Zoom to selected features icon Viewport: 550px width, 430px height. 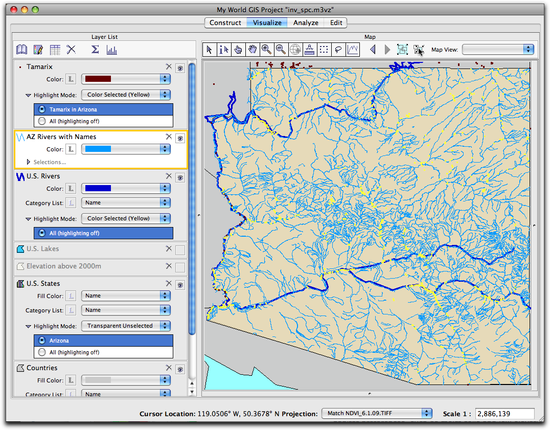(418, 49)
